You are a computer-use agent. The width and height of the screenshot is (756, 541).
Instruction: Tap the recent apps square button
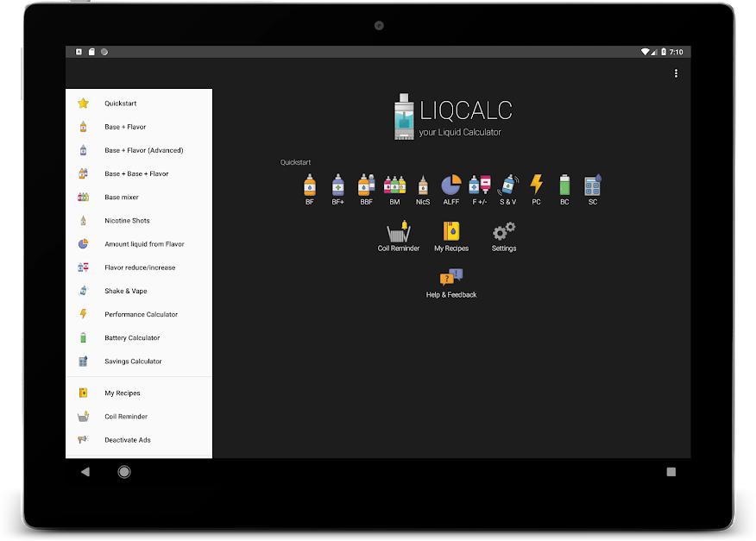coord(671,472)
